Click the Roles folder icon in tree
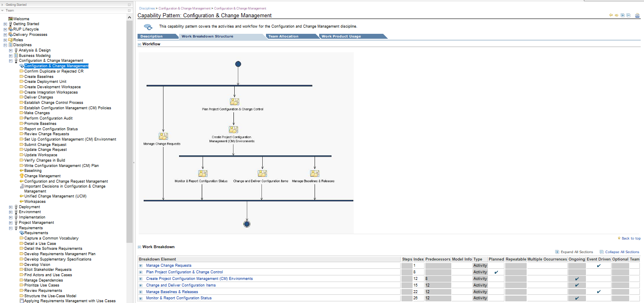The height and width of the screenshot is (303, 644). [x=10, y=40]
